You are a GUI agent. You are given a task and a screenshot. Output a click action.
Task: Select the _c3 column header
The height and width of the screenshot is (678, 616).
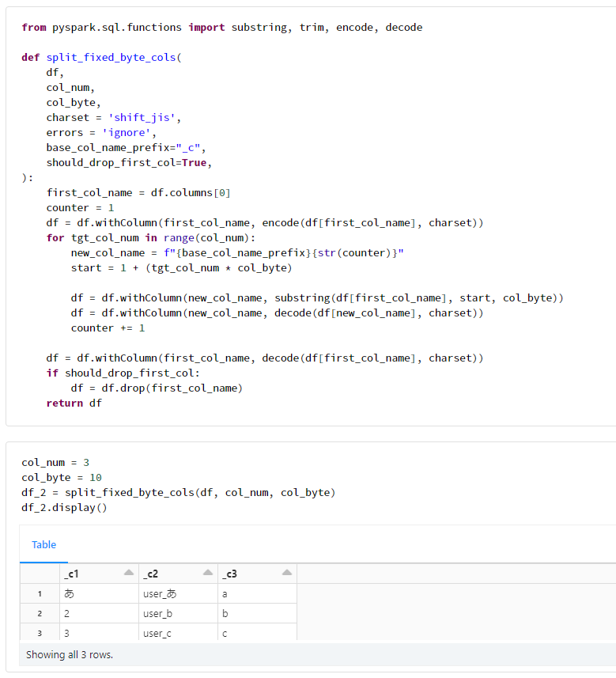pyautogui.click(x=257, y=574)
